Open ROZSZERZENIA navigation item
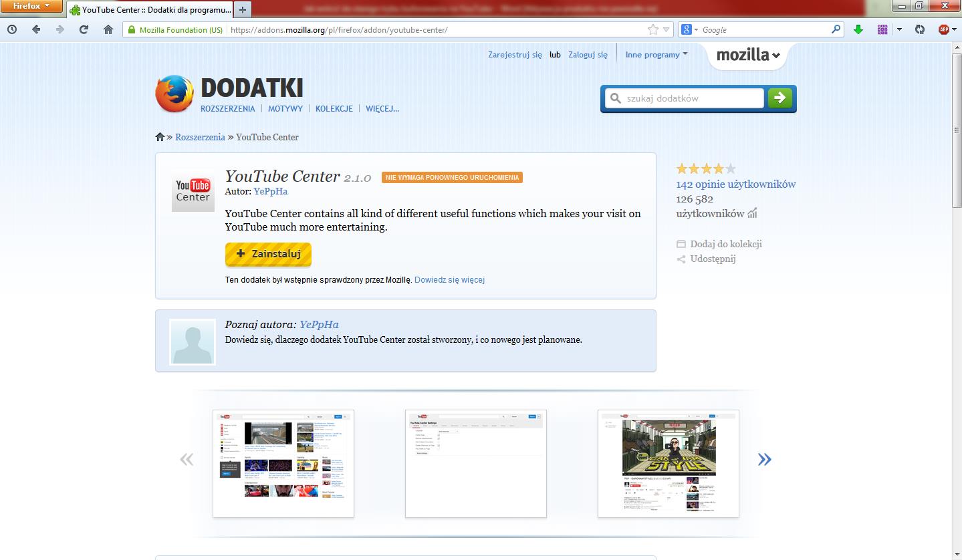The height and width of the screenshot is (560, 962). (228, 108)
